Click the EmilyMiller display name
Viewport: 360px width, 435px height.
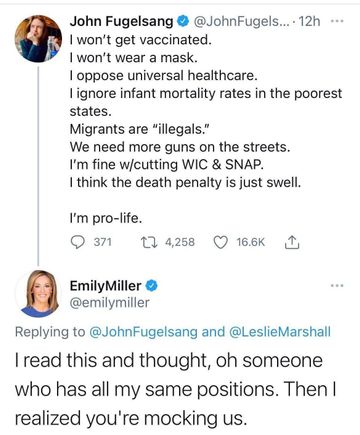(106, 286)
